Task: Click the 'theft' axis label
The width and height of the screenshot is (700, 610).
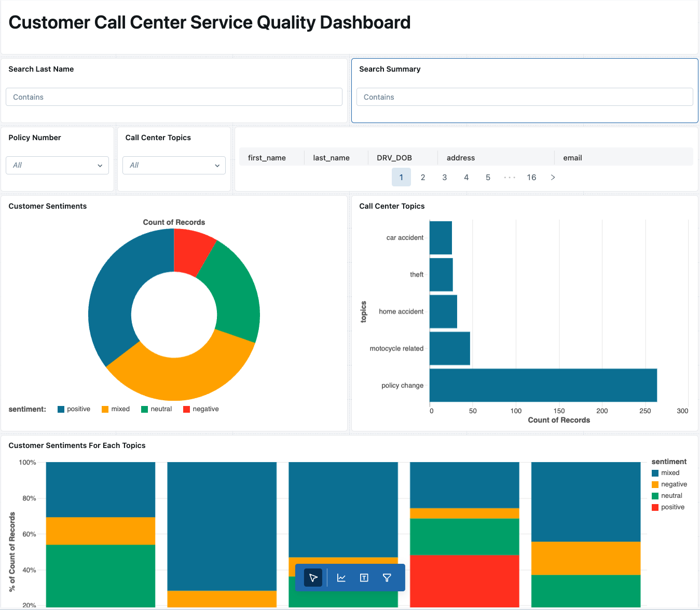Action: pyautogui.click(x=417, y=275)
